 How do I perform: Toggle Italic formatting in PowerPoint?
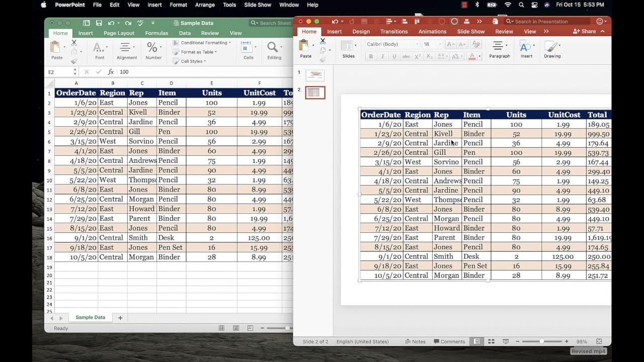382,56
